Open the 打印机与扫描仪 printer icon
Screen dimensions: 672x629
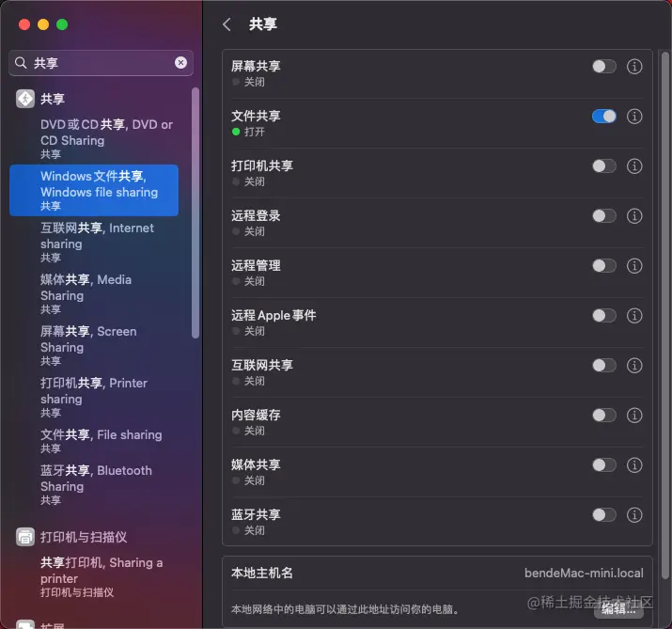(x=25, y=537)
